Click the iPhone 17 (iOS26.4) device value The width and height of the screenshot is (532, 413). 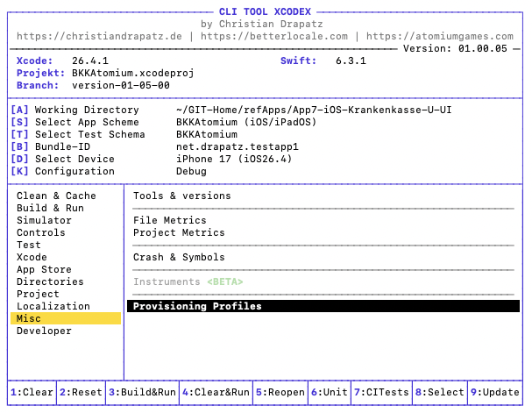pyautogui.click(x=234, y=159)
